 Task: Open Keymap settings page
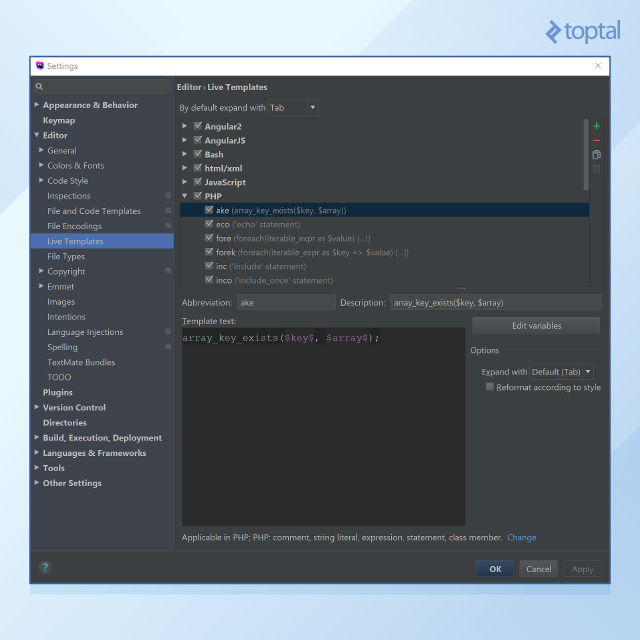[x=59, y=120]
